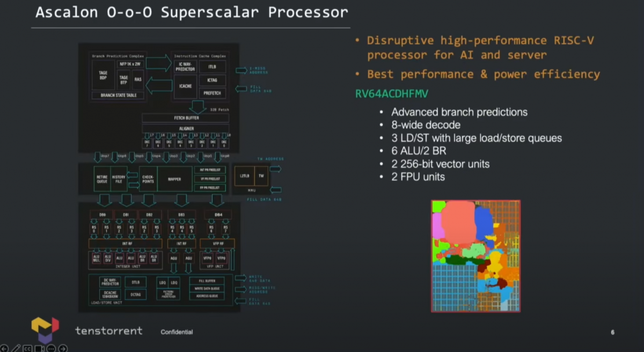644x352 pixels.
Task: Toggle the camera icon in slideshow toolbar
Action: 39,348
